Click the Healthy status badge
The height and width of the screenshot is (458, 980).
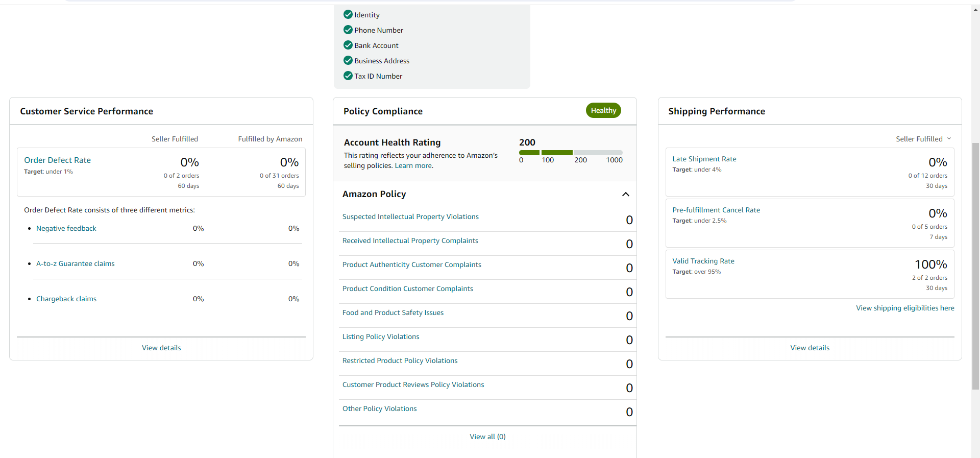(603, 110)
